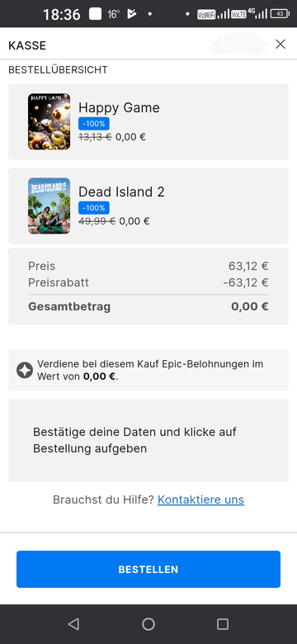Tap the Happy Game cover thumbnail

pos(49,121)
